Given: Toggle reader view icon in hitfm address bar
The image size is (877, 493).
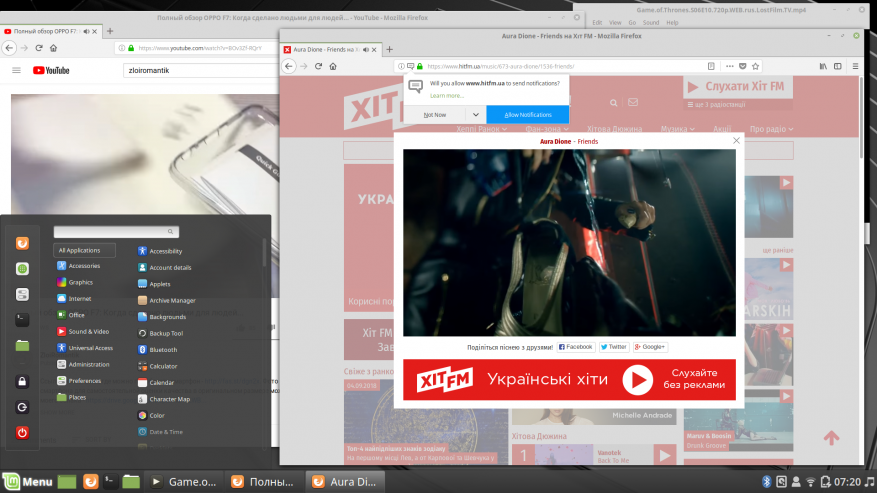Looking at the screenshot, I should click(711, 66).
